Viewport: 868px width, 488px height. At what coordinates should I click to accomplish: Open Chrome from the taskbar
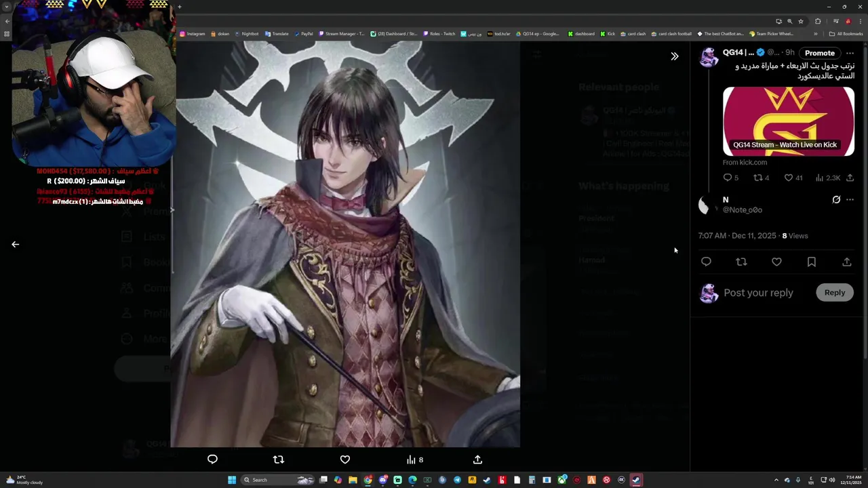368,480
